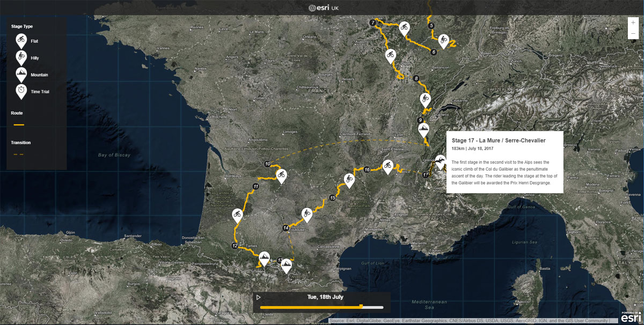Click the Mountain icon in the legend
The image size is (644, 325).
[x=21, y=73]
